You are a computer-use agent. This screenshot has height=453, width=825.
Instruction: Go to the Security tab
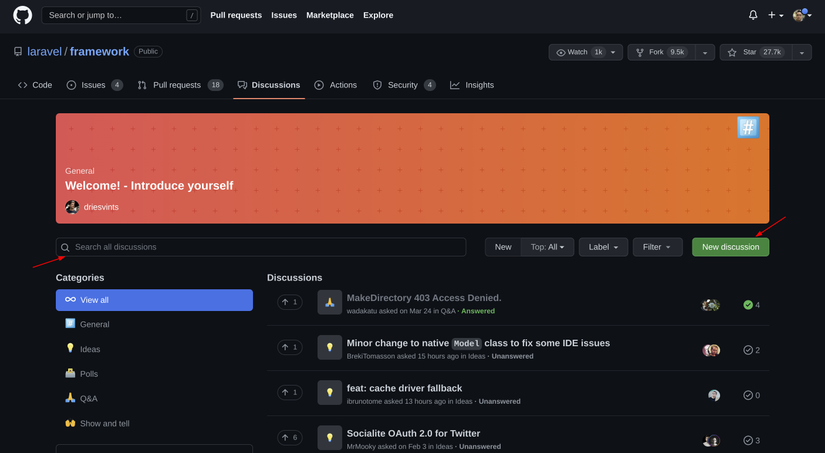click(x=404, y=85)
